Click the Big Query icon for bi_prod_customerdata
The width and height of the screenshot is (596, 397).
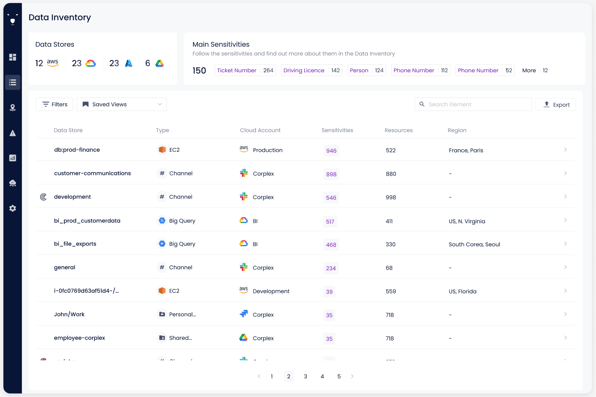(x=162, y=221)
